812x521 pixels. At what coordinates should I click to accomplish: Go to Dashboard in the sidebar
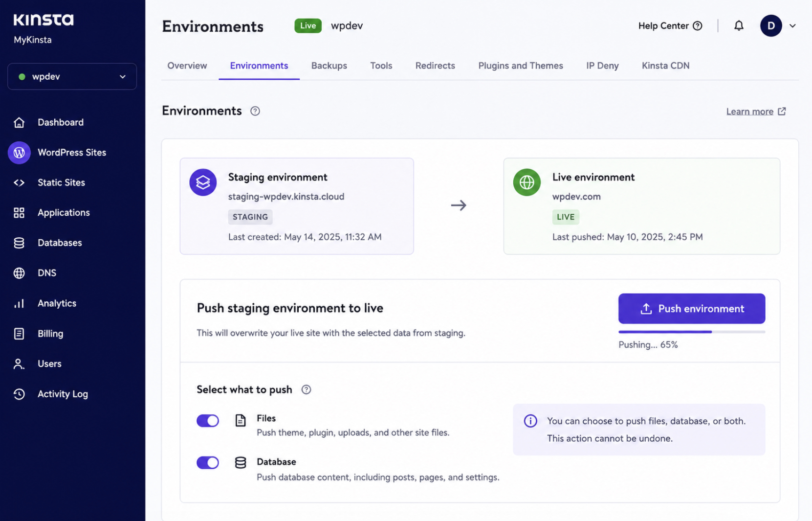coord(61,122)
